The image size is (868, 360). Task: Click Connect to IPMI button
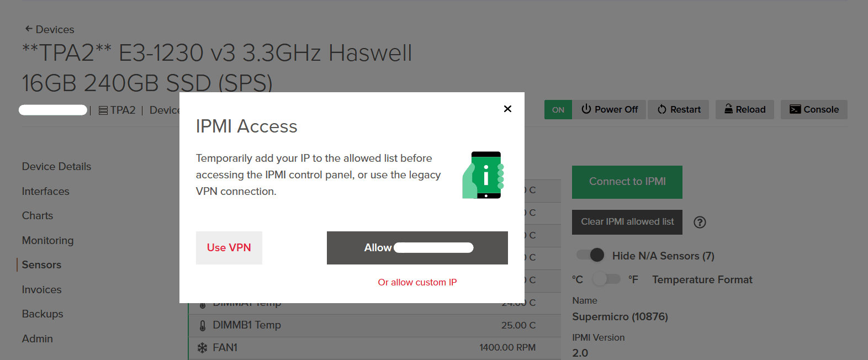pyautogui.click(x=627, y=182)
